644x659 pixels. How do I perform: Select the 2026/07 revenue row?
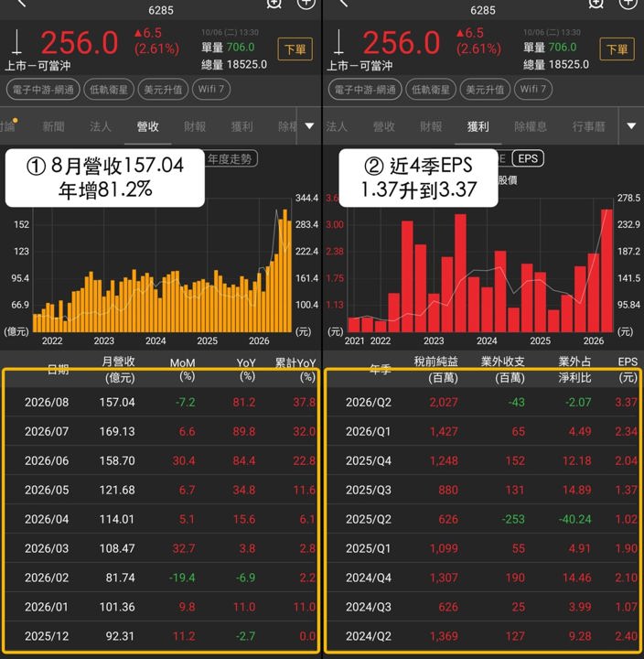pyautogui.click(x=161, y=431)
